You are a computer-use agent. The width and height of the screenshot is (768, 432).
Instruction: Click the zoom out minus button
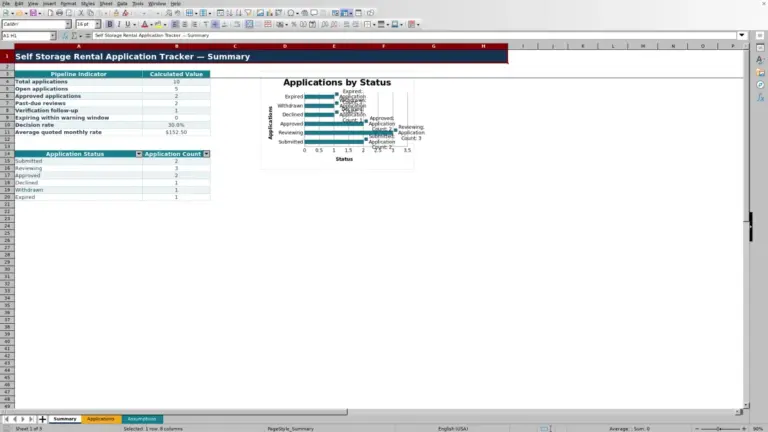pyautogui.click(x=697, y=429)
